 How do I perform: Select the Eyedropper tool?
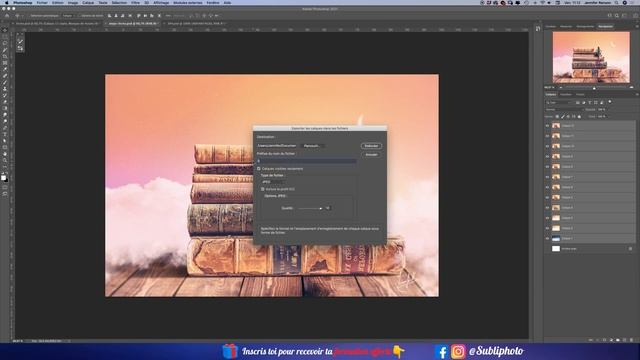(5, 69)
